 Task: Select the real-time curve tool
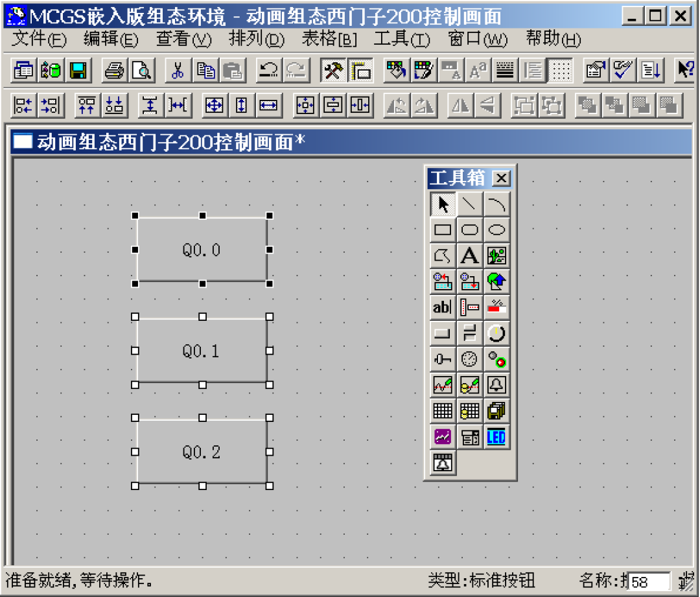(443, 385)
